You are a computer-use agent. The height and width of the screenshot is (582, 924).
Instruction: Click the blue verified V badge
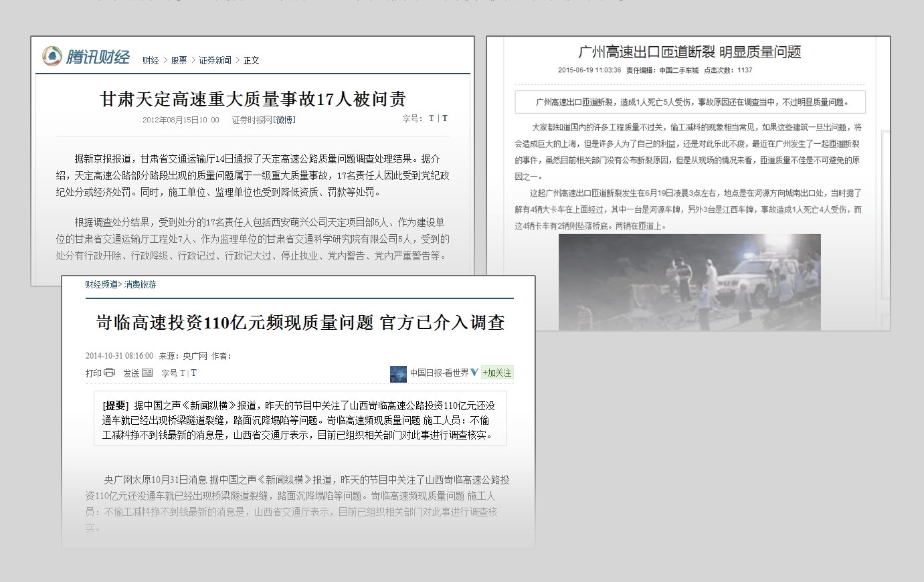[474, 373]
